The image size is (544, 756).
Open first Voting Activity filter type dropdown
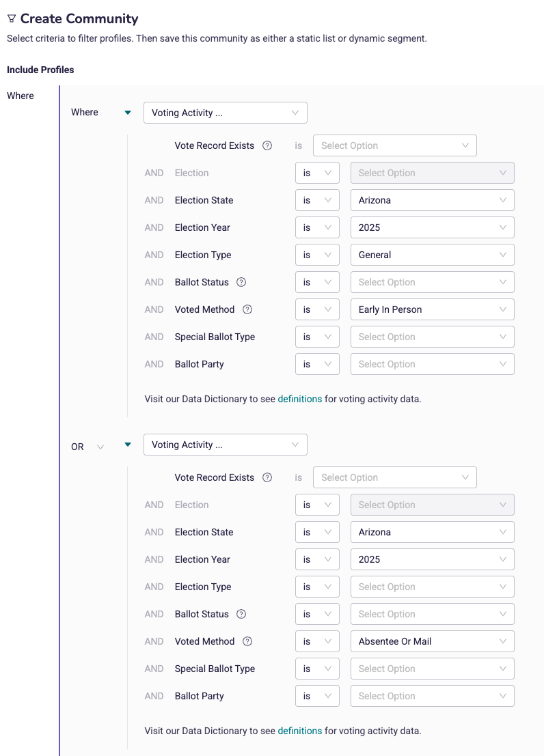tap(226, 113)
